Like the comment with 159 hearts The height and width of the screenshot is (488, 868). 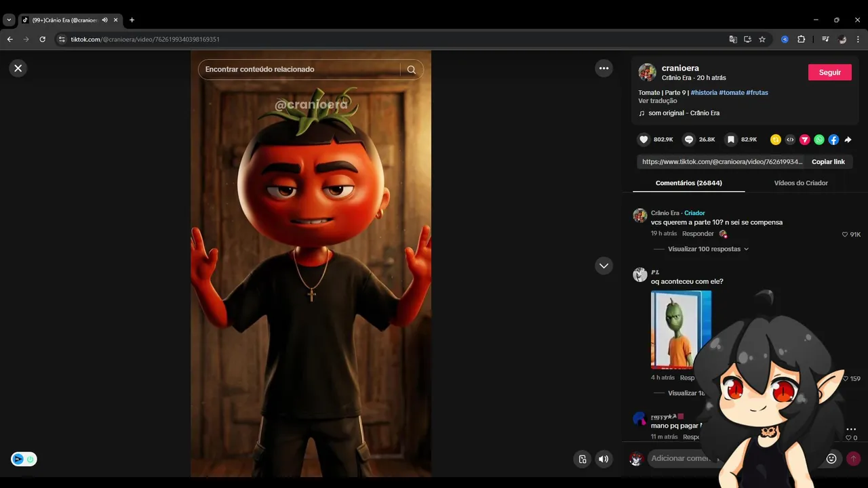(x=845, y=379)
